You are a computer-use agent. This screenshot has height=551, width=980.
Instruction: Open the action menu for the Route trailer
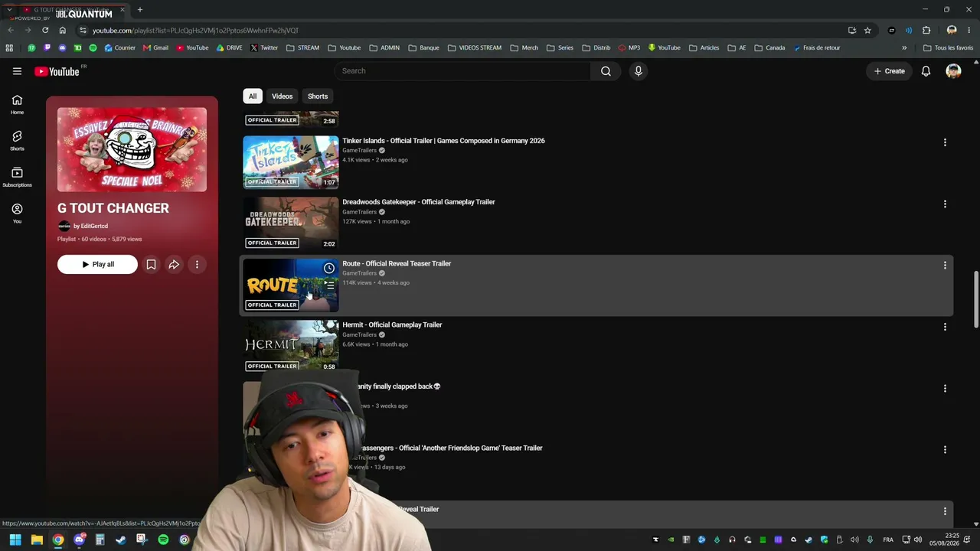[945, 266]
